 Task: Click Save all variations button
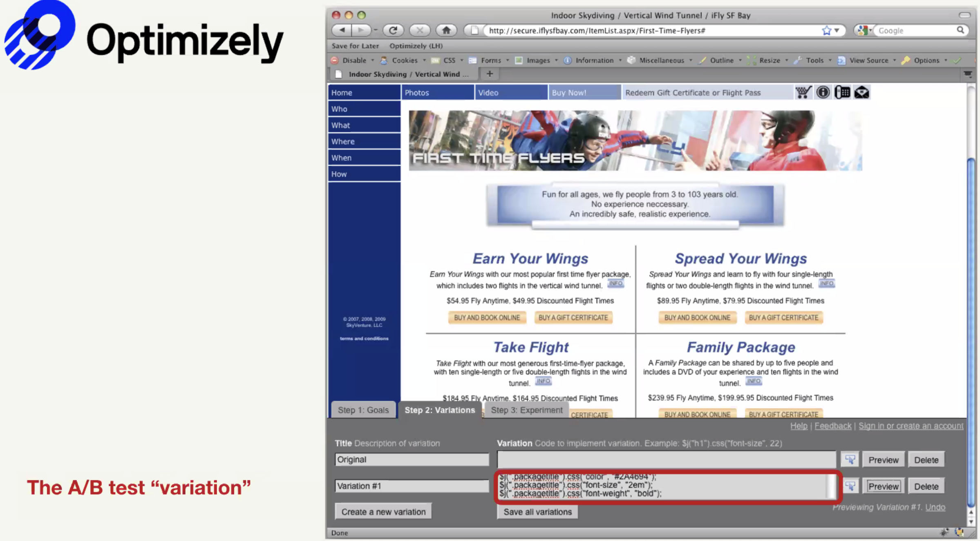[537, 512]
